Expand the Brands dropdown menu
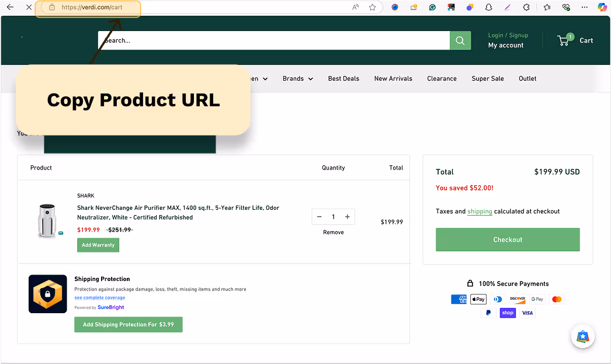611x364 pixels. pyautogui.click(x=298, y=78)
